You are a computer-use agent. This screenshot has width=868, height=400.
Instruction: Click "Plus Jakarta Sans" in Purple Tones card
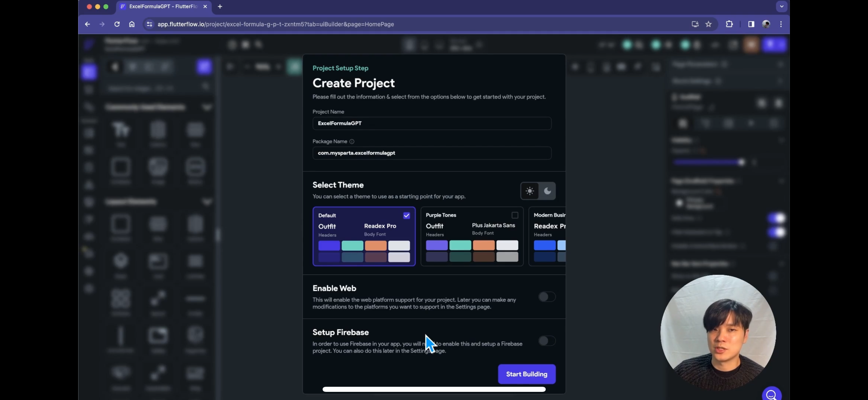click(493, 225)
